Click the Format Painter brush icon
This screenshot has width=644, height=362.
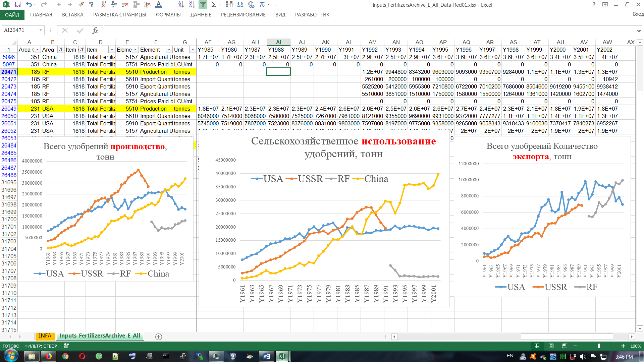pyautogui.click(x=81, y=5)
